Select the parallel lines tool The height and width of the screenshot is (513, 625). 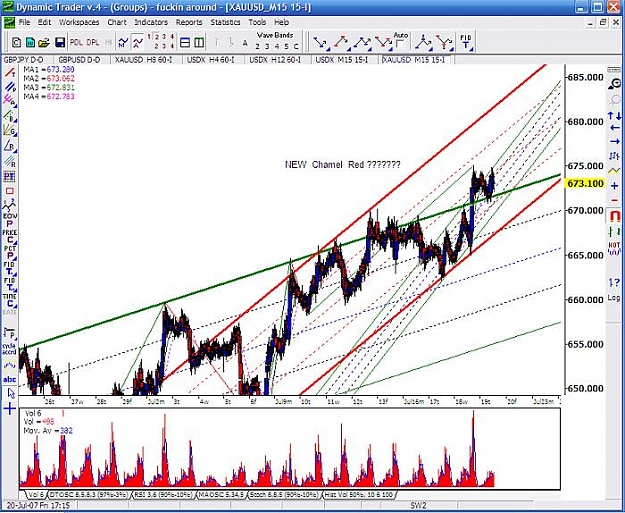click(x=10, y=87)
